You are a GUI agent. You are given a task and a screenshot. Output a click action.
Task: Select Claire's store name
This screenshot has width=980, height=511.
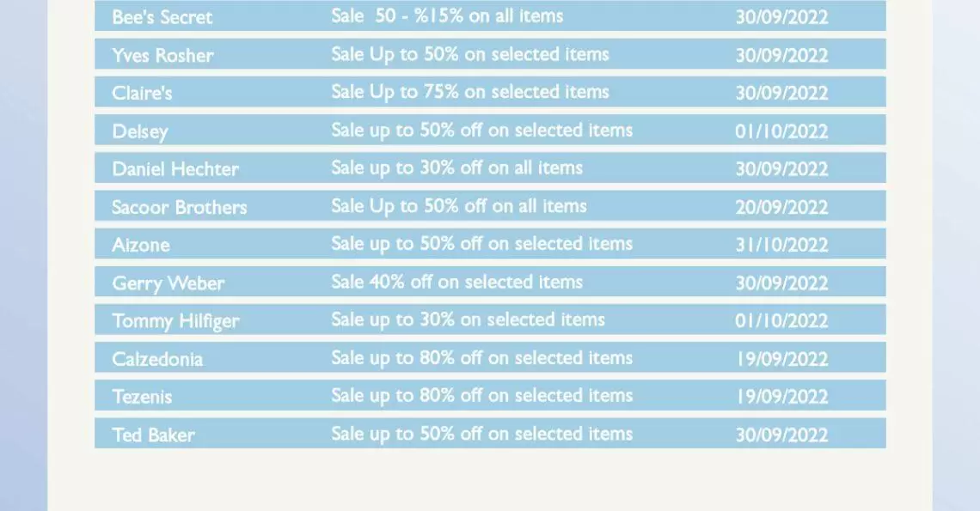click(x=142, y=93)
